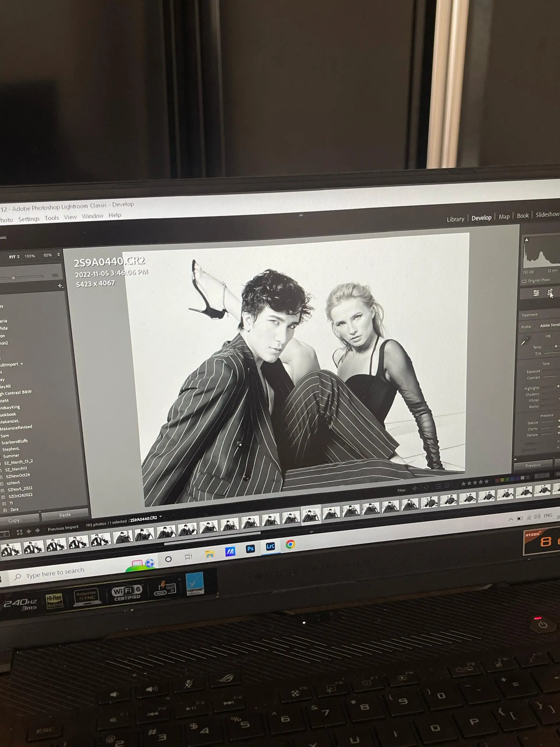Select the SZNov5_2022 preset folder

(20, 489)
